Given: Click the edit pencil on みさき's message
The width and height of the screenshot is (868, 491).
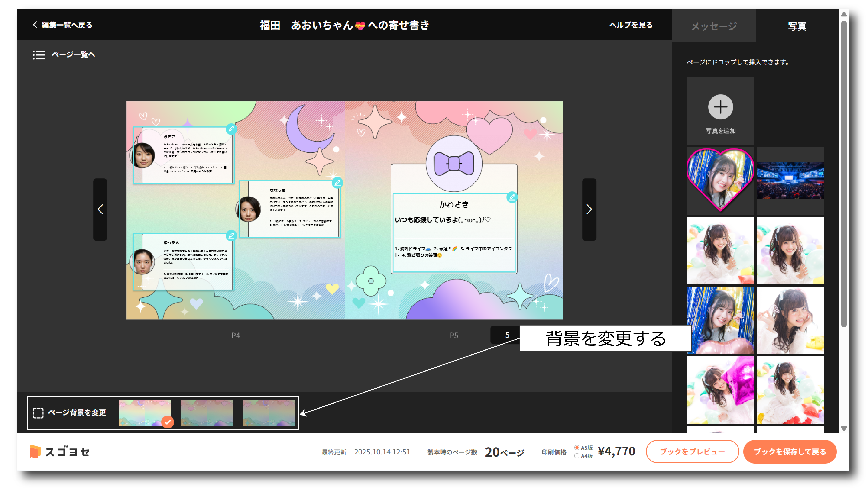Looking at the screenshot, I should point(231,129).
